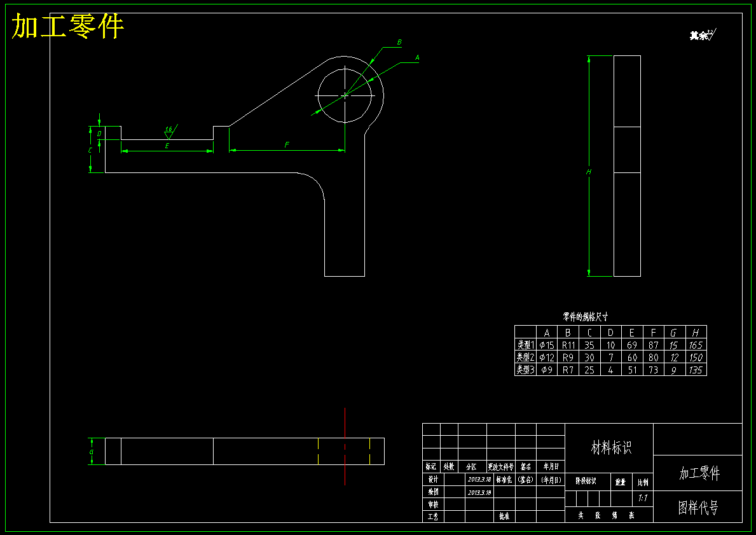Pick the value 51 in the table

coord(631,370)
